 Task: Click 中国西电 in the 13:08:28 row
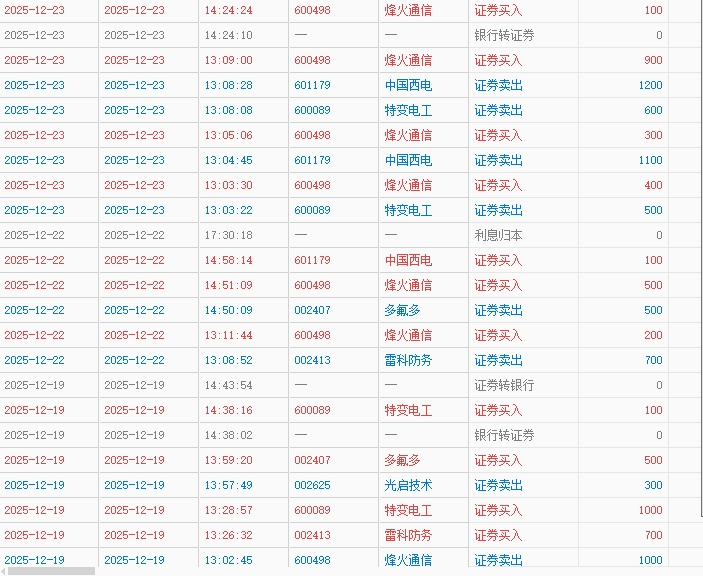coord(408,85)
